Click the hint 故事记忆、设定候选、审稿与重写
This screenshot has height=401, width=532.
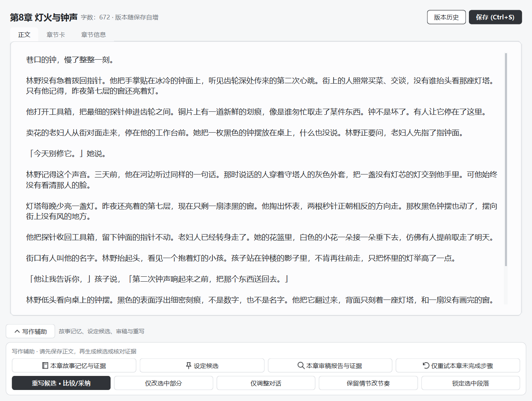[x=101, y=331]
